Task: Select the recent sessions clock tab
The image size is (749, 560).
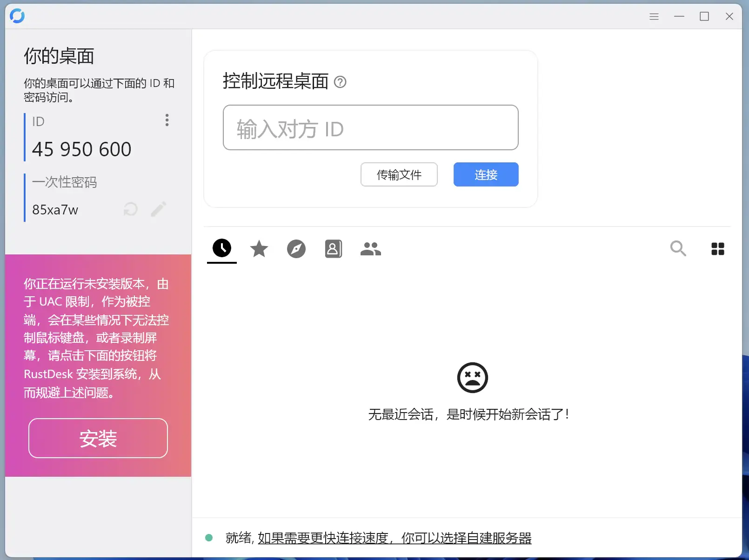Action: click(222, 248)
